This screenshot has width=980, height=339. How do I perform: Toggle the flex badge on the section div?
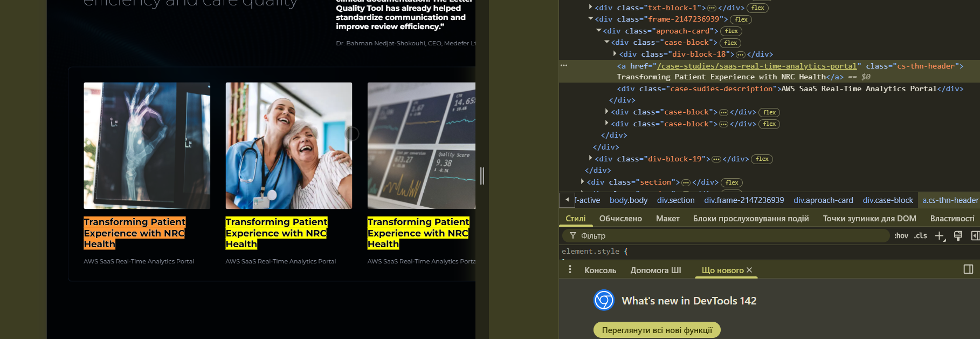pos(731,182)
